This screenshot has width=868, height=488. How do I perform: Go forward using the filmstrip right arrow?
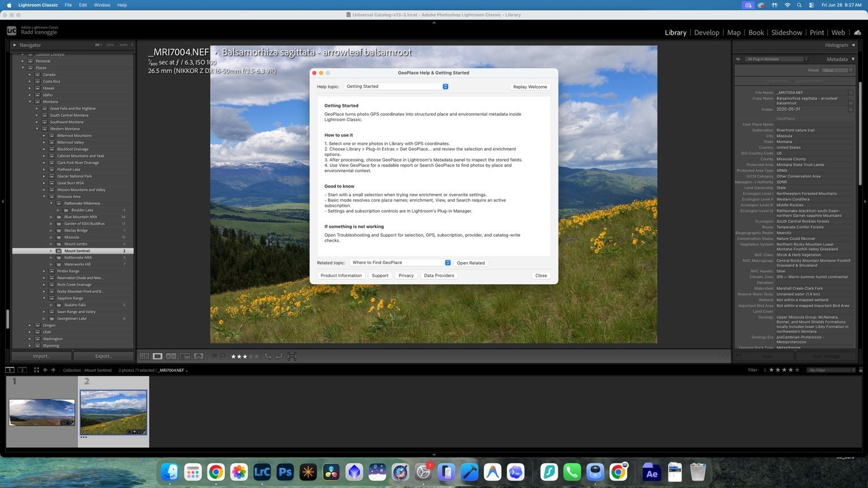coord(53,370)
